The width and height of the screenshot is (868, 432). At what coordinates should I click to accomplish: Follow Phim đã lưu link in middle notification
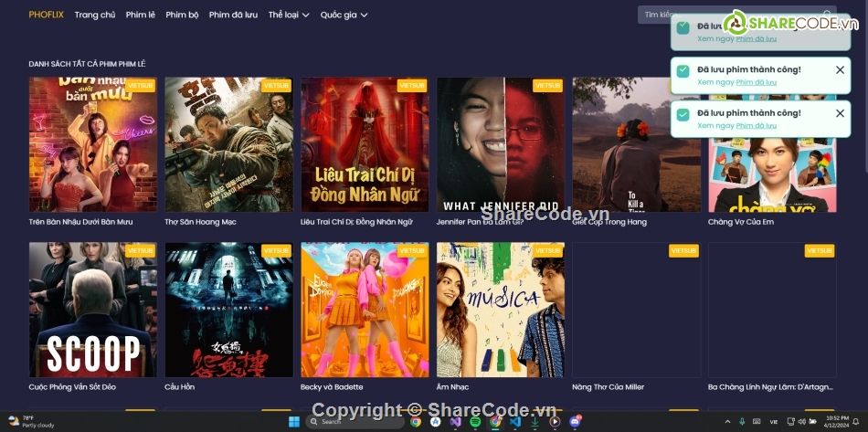click(x=757, y=82)
